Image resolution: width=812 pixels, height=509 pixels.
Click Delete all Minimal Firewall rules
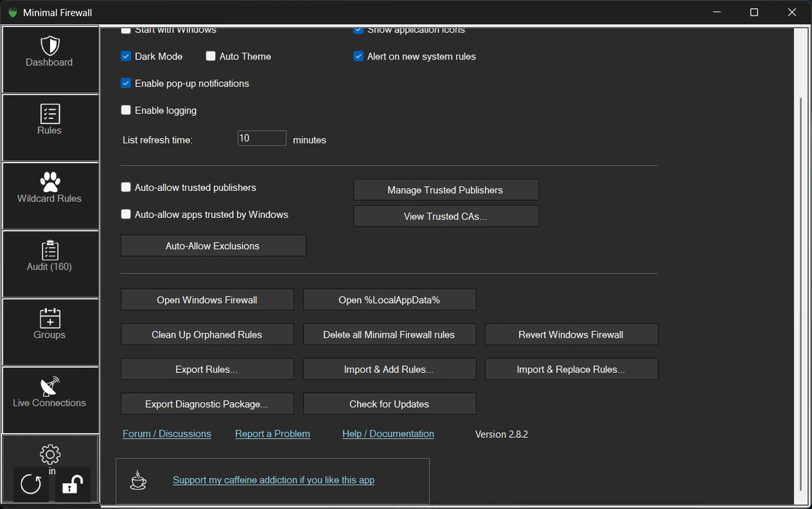click(x=390, y=334)
